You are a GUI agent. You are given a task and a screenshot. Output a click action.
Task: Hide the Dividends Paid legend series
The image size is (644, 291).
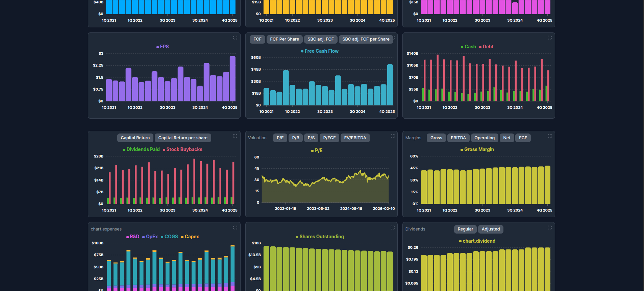click(143, 149)
